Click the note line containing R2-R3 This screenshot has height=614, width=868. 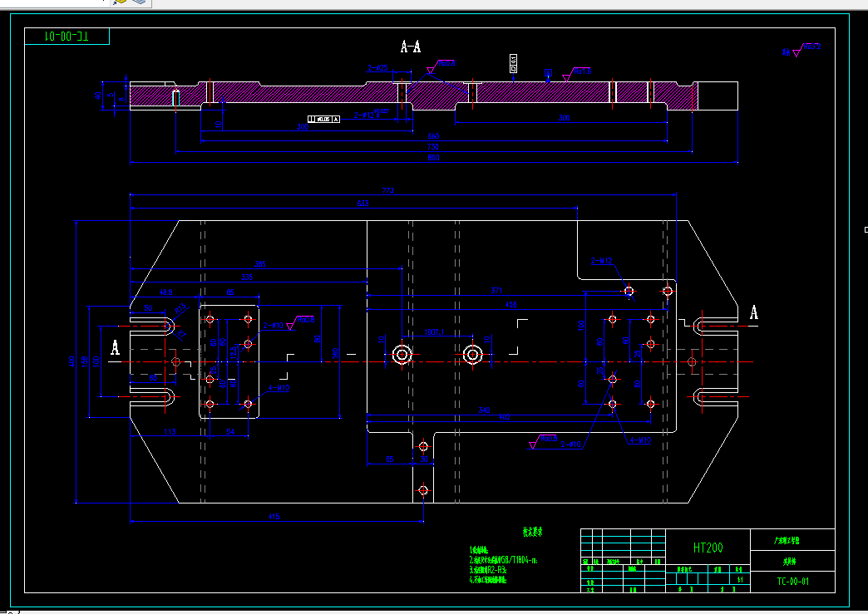point(488,570)
